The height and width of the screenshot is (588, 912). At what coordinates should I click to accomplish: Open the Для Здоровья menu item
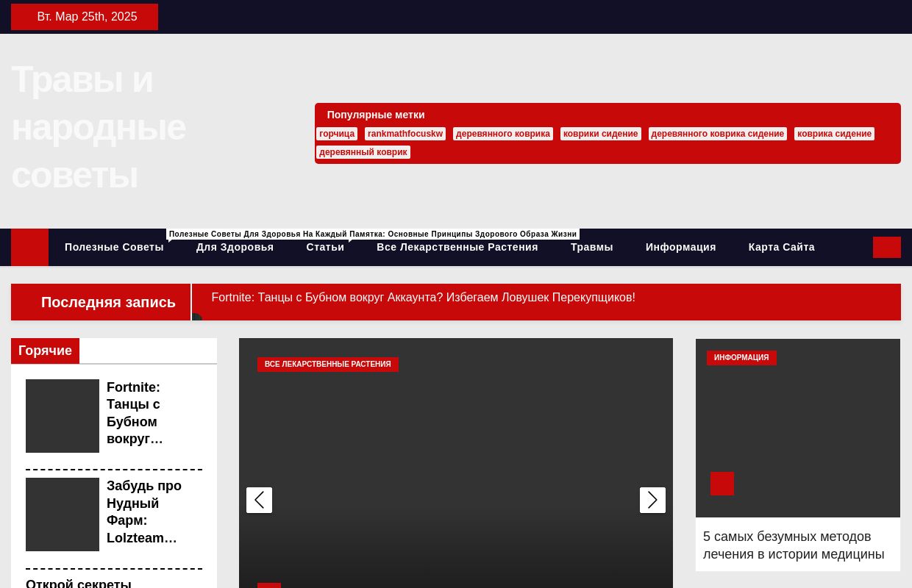point(235,247)
